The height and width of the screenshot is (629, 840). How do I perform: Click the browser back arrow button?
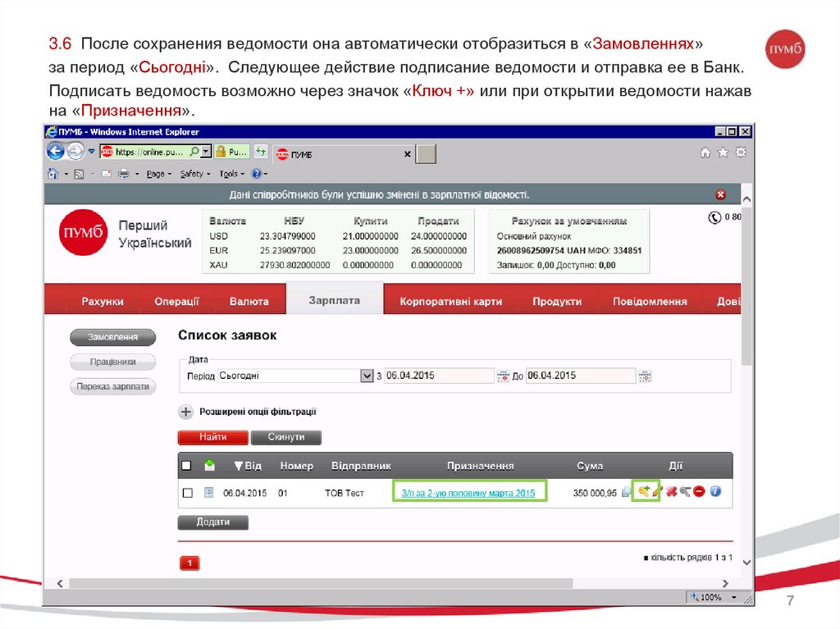pyautogui.click(x=56, y=151)
